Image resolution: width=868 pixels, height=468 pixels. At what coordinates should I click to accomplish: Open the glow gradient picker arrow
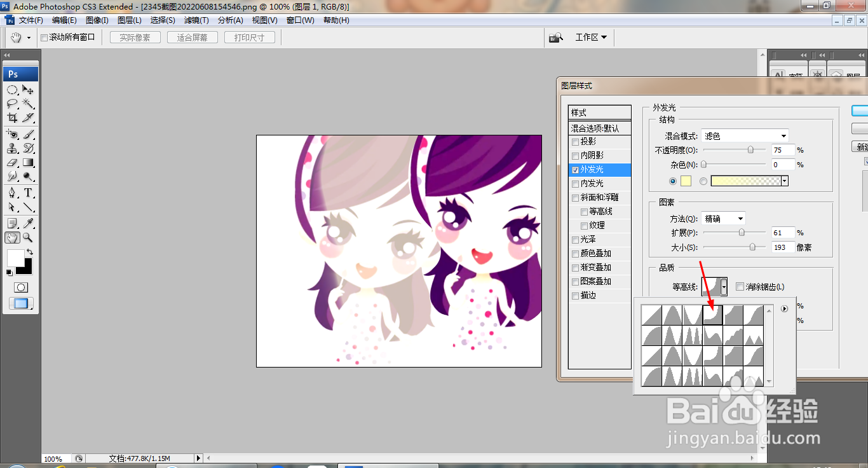click(785, 181)
